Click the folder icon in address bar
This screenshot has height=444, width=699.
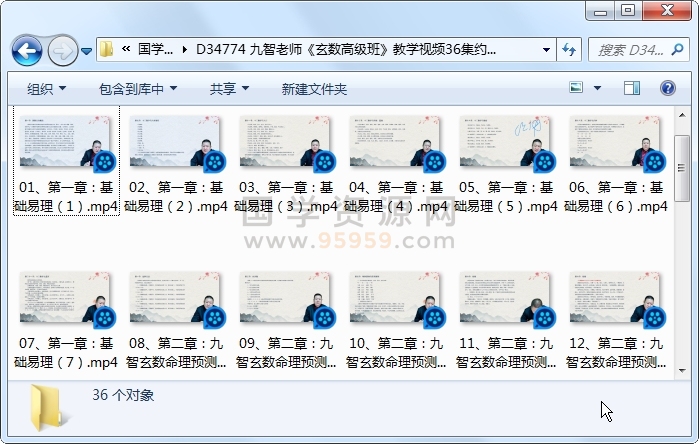point(106,49)
